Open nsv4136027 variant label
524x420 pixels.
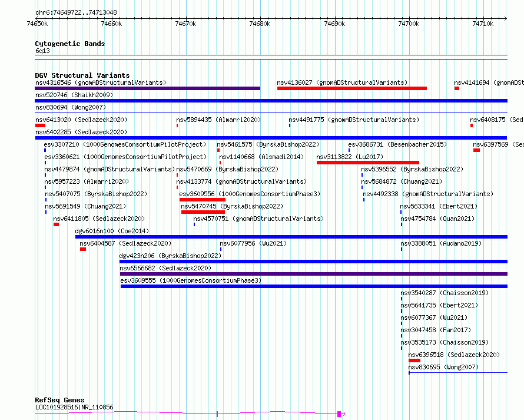tap(342, 82)
